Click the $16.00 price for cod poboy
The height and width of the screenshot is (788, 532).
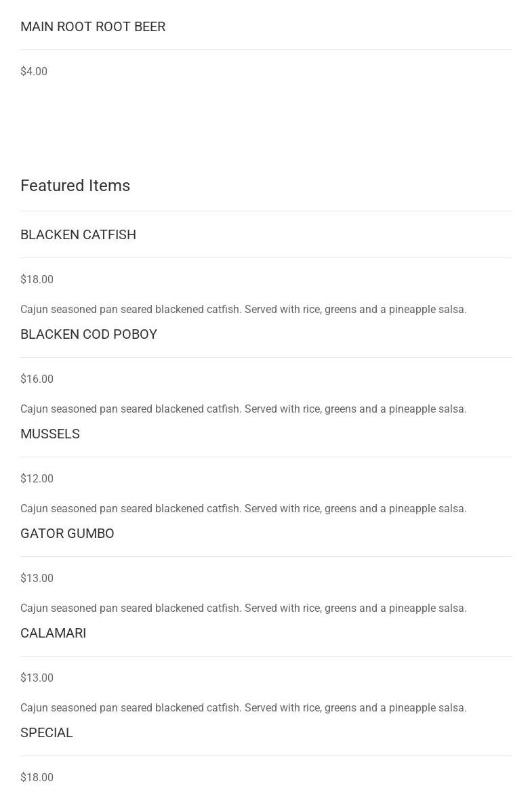coord(37,379)
